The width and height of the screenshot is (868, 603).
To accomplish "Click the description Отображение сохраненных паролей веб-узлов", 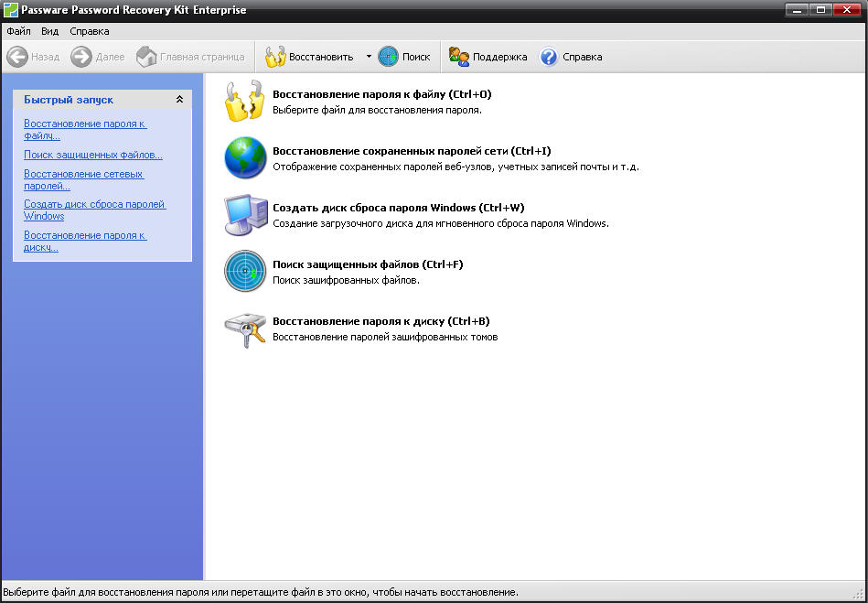I will [x=455, y=167].
